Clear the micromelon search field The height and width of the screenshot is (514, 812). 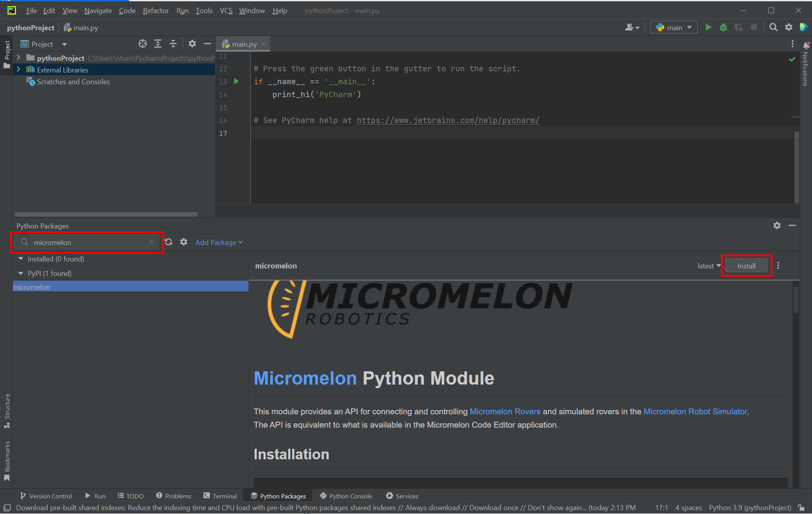(x=151, y=242)
